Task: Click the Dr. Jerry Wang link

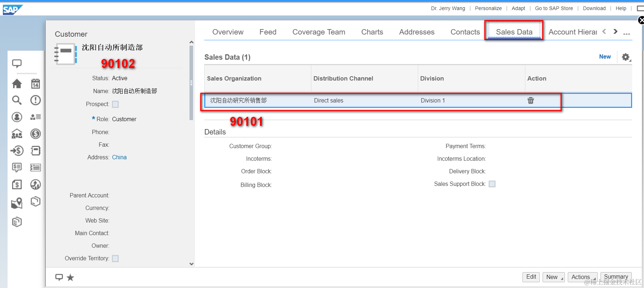Action: pos(448,8)
